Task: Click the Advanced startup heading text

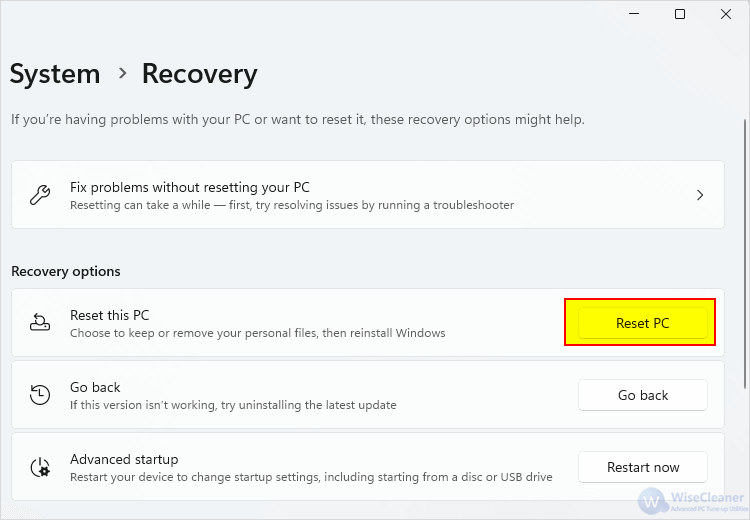Action: 124,459
